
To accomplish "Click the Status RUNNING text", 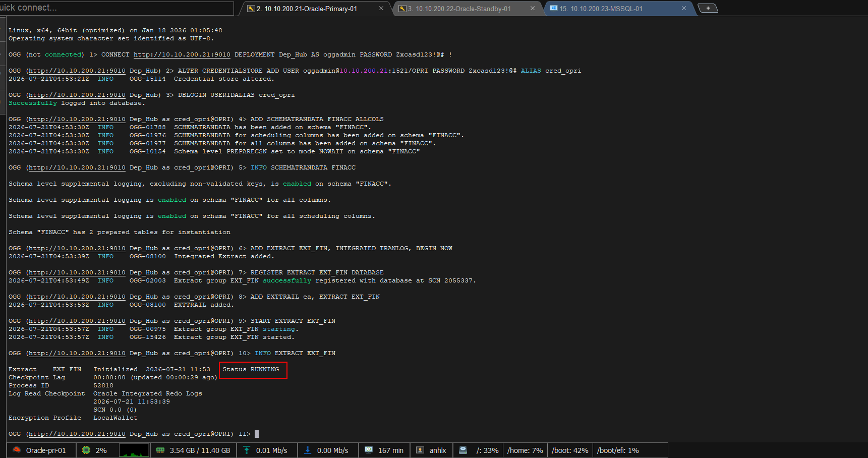I will 251,369.
